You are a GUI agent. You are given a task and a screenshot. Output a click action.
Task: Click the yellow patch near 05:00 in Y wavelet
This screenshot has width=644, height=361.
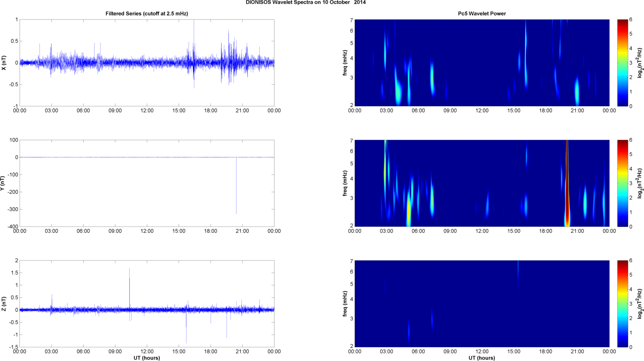(x=408, y=209)
